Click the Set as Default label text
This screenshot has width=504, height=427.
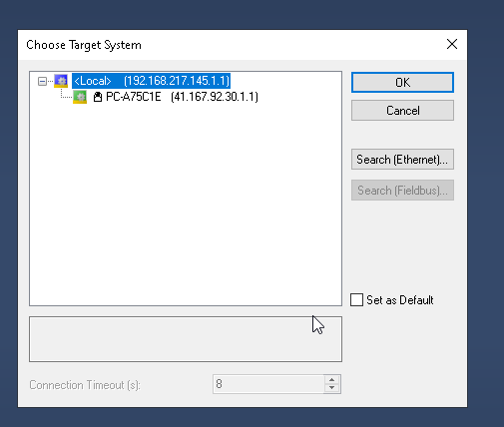tap(400, 300)
